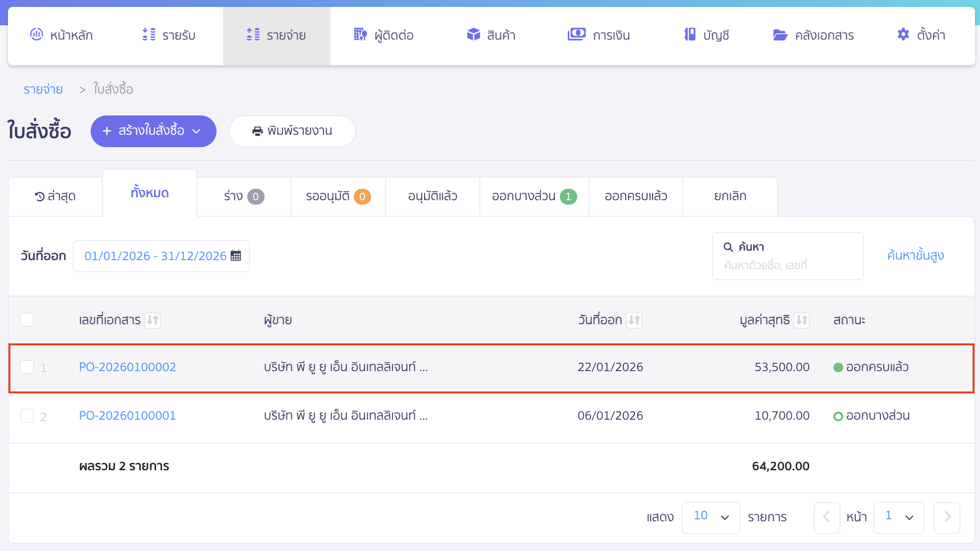This screenshot has height=551, width=980.
Task: Sort by net value column icon
Action: click(x=802, y=320)
